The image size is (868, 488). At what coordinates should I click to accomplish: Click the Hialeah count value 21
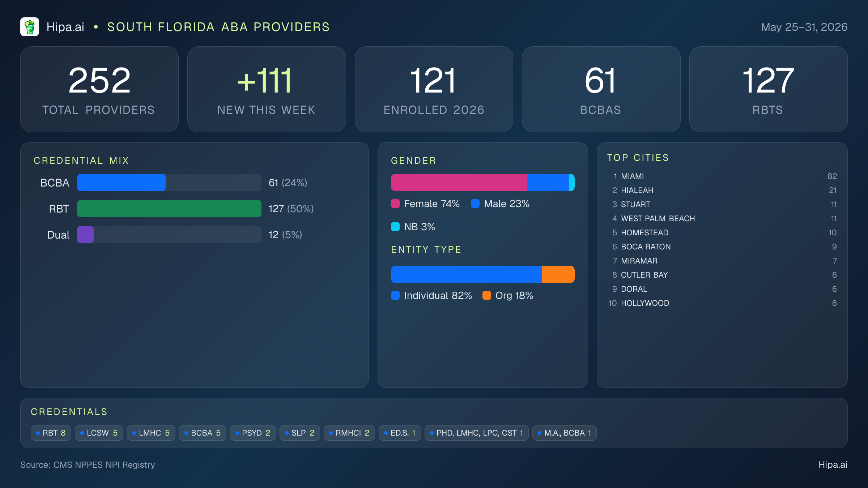833,190
